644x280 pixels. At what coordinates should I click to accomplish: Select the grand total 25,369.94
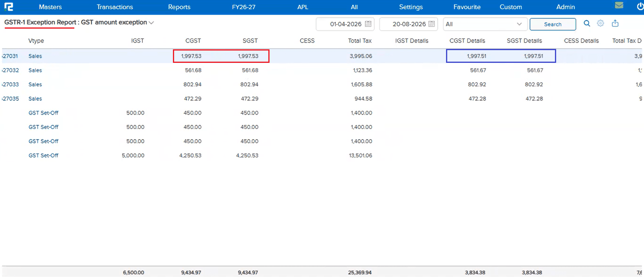coord(360,272)
